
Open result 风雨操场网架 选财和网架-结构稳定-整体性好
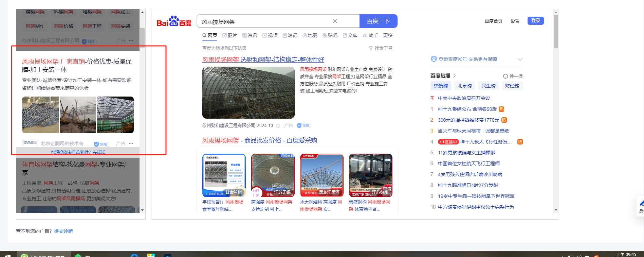point(263,60)
